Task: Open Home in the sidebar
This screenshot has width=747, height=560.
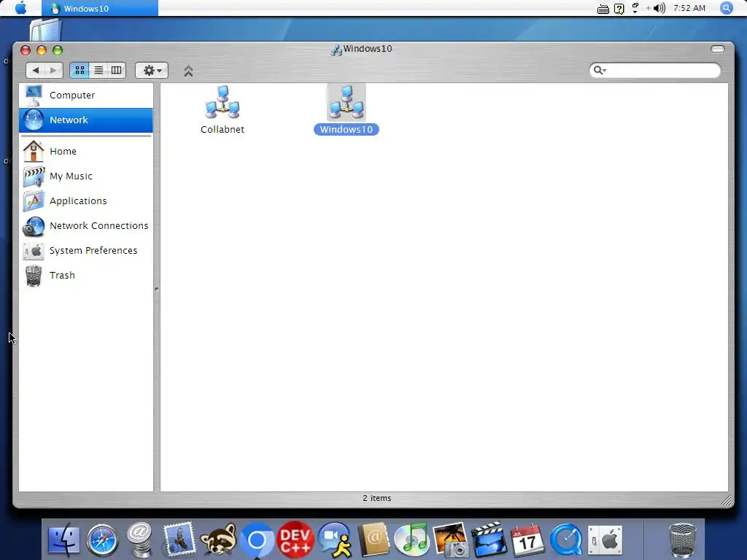Action: pos(86,152)
